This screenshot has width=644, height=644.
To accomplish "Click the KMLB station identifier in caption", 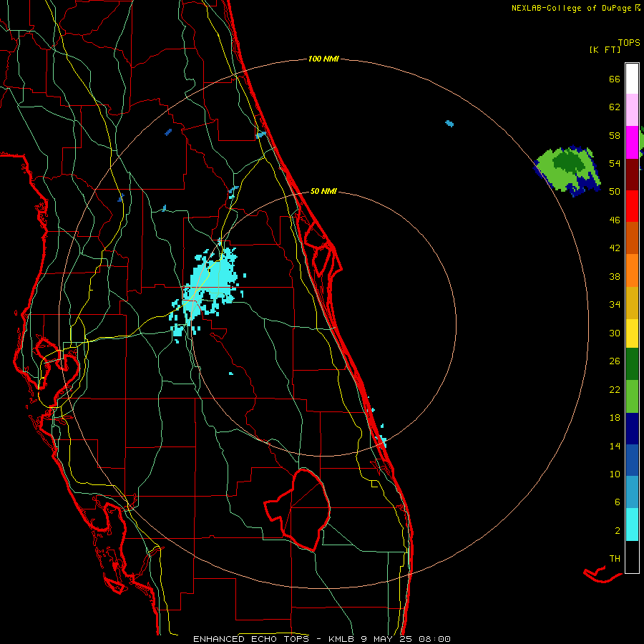I will 342,639.
